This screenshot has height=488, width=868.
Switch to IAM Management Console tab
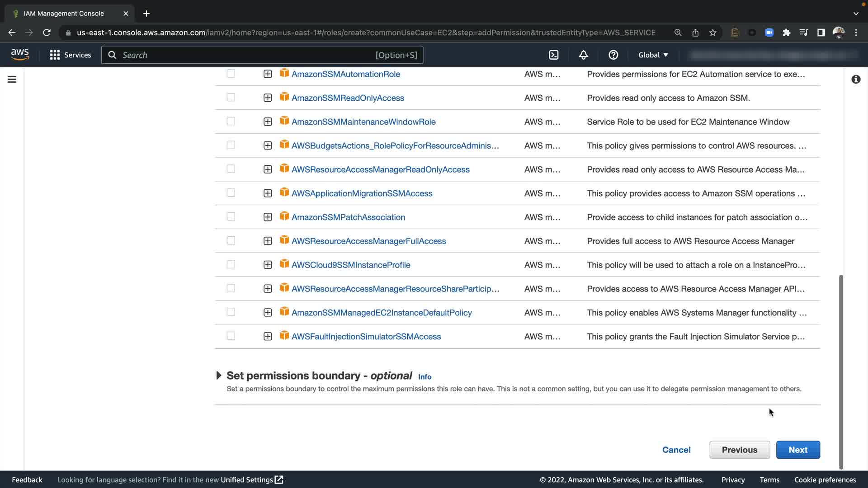click(x=64, y=14)
